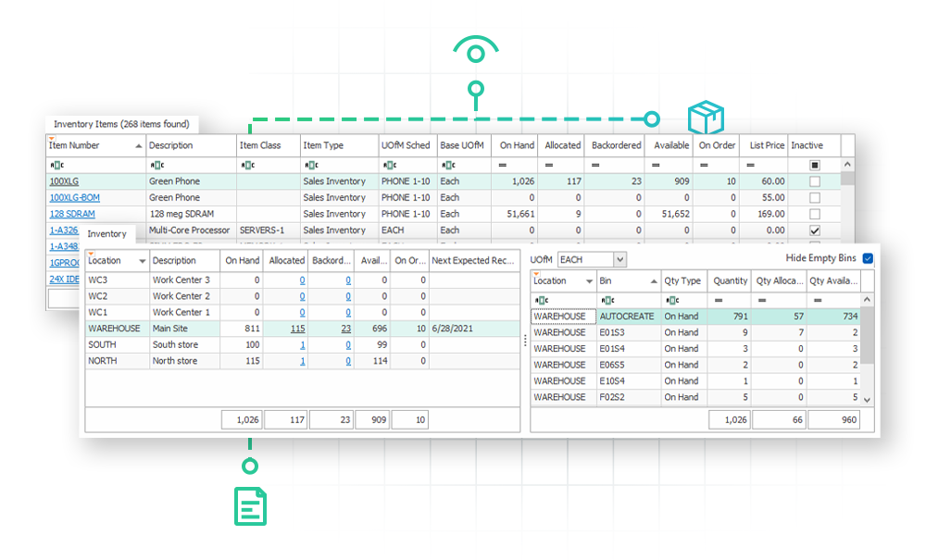The width and height of the screenshot is (926, 560).
Task: Click the aBc filter icon under Description column
Action: pos(156,164)
